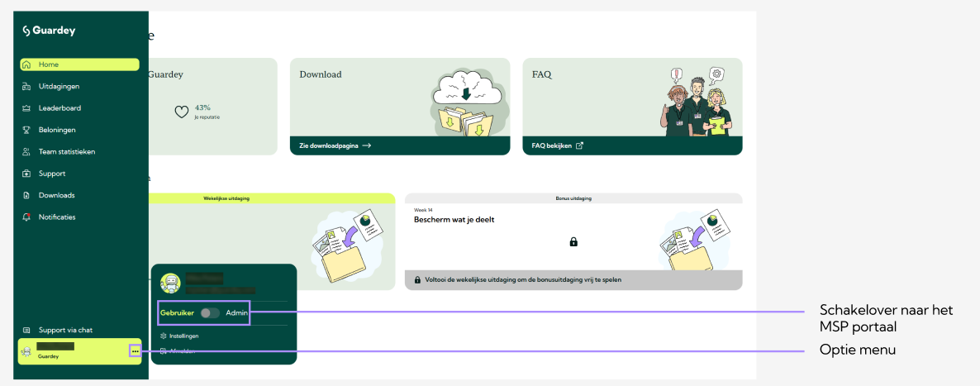Click the Support medkit icon

pyautogui.click(x=26, y=174)
